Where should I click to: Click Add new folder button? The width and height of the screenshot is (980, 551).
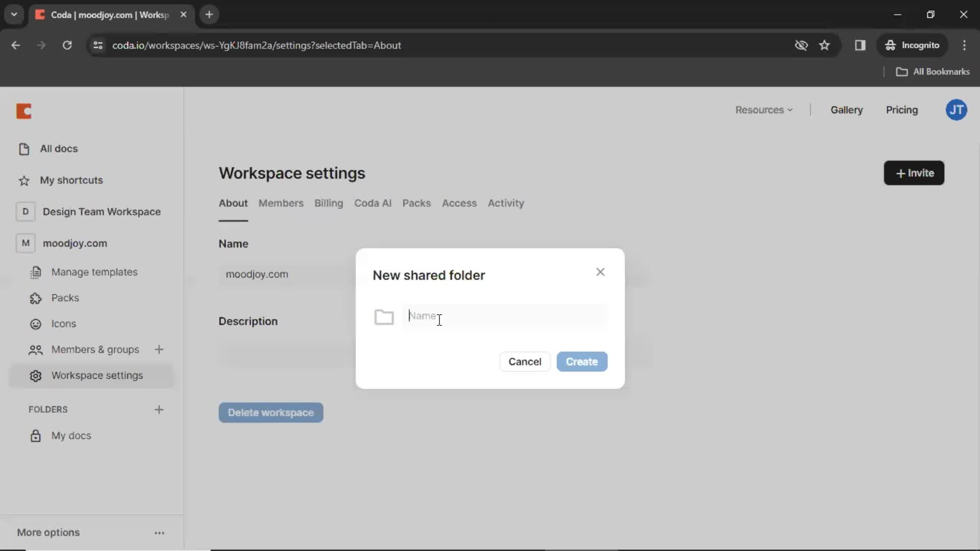pos(158,409)
